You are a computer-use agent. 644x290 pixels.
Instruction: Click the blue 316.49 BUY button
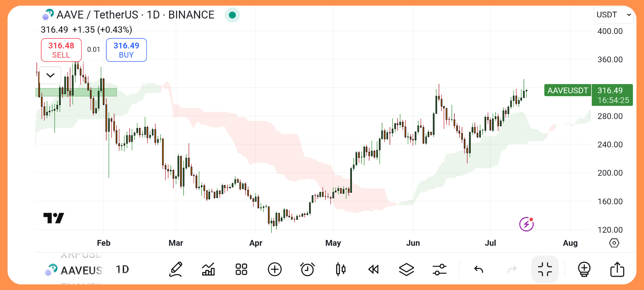126,50
